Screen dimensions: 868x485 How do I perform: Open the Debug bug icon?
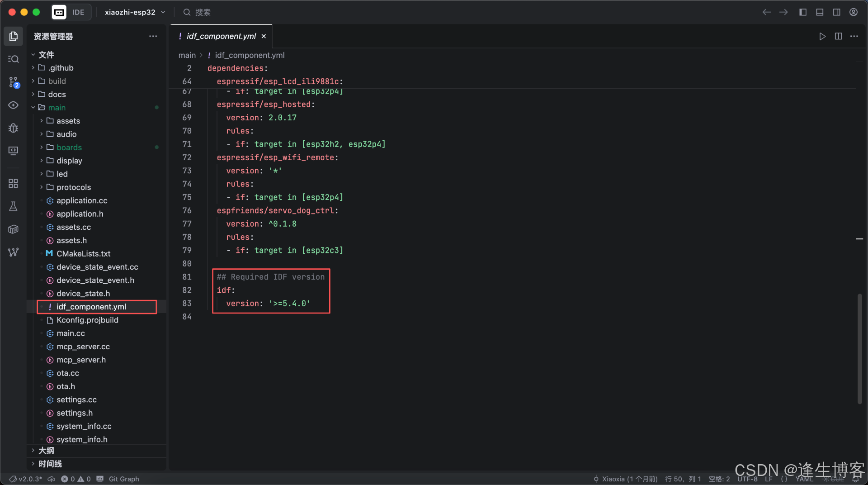[x=14, y=128]
